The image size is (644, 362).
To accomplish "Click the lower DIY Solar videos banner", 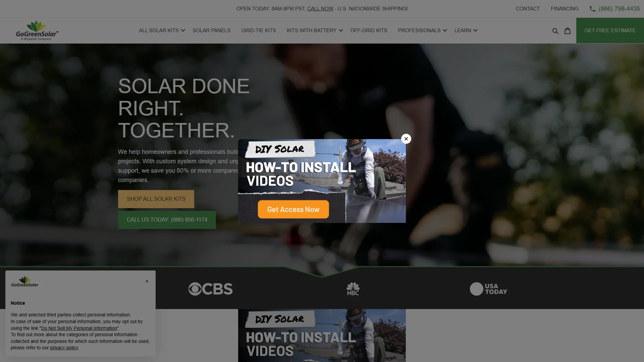I will [322, 336].
